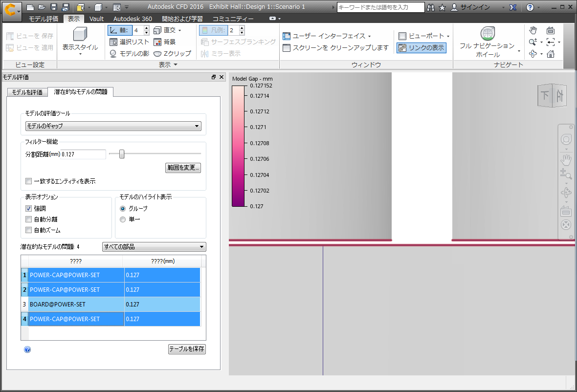Image resolution: width=577 pixels, height=392 pixels.
Task: Click the yellow cube selection icon
Action: point(81,7)
